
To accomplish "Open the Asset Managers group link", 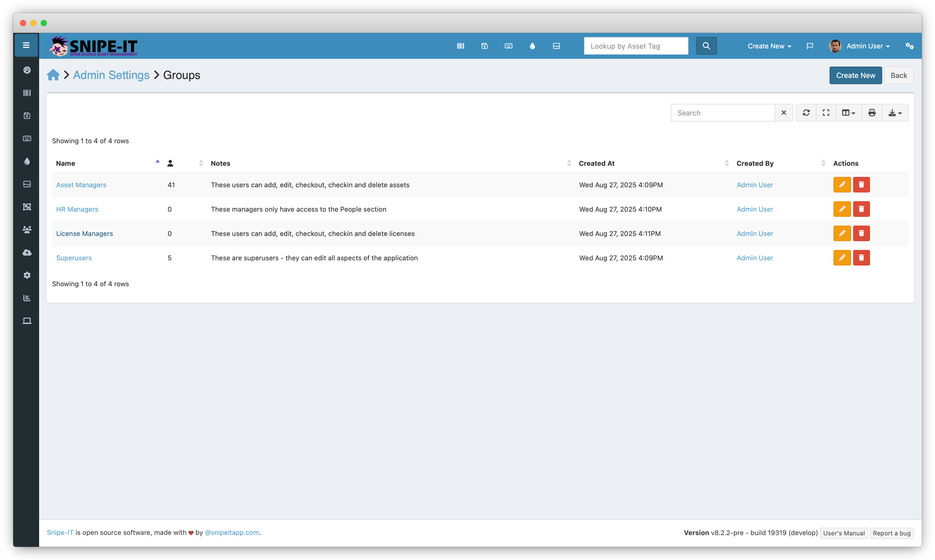I will point(81,185).
